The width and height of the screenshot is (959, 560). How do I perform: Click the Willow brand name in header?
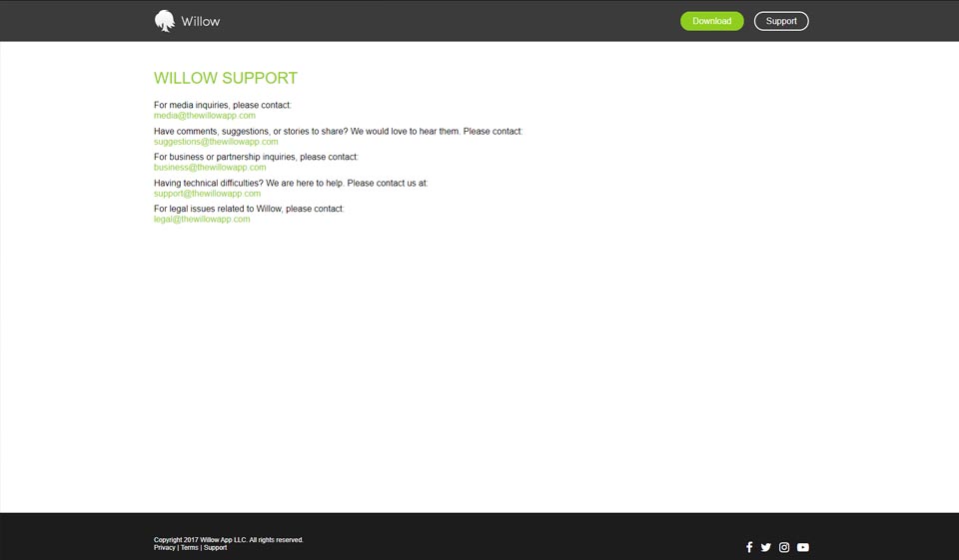[201, 21]
